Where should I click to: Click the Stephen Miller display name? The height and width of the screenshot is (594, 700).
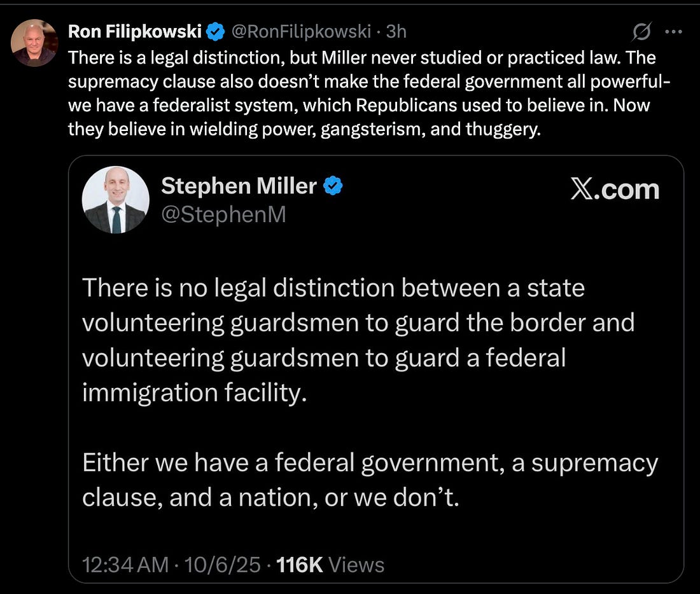pos(239,186)
